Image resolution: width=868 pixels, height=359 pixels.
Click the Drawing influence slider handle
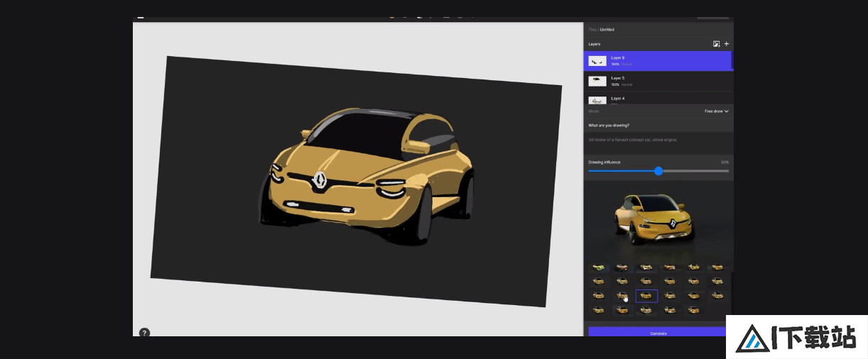pyautogui.click(x=658, y=171)
